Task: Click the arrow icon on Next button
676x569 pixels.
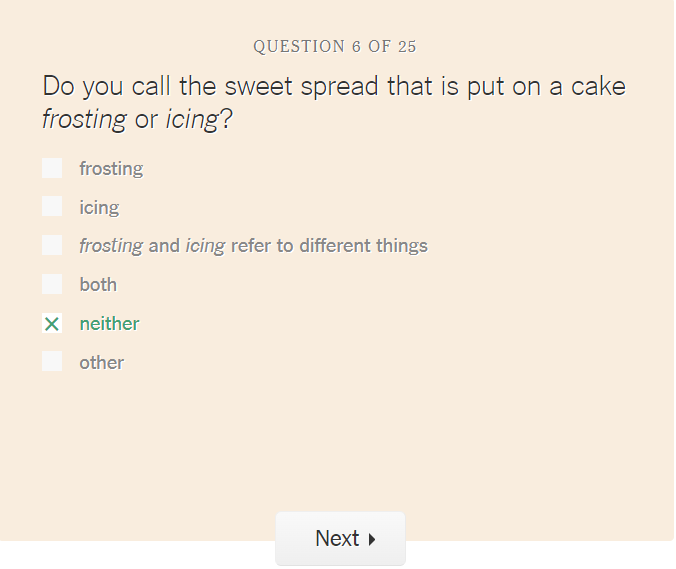Action: (372, 539)
